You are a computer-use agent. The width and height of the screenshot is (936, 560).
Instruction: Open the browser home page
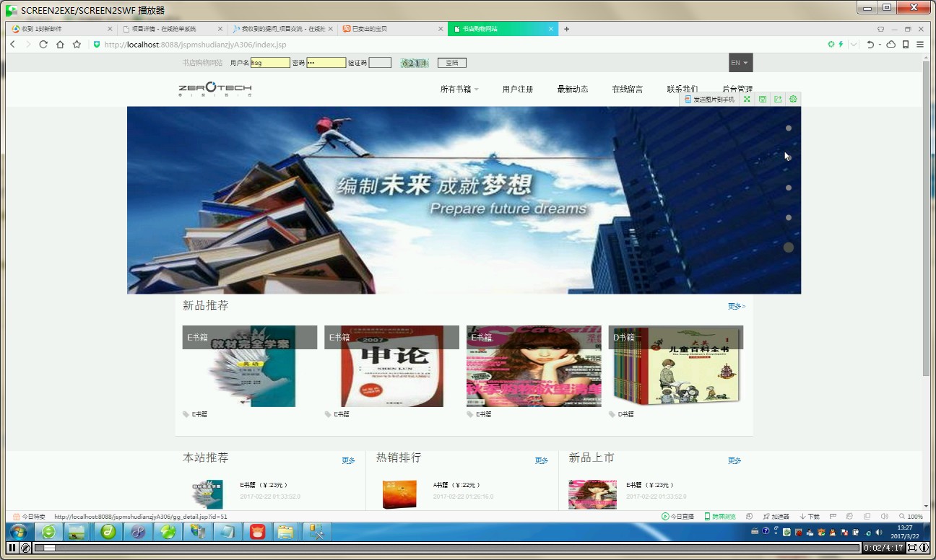(x=60, y=44)
